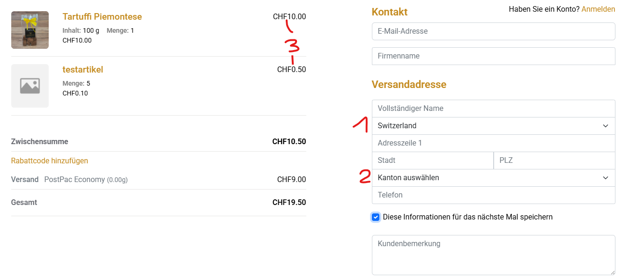Open the Tartuffi Piemontese product link
The height and width of the screenshot is (278, 644).
(x=102, y=17)
